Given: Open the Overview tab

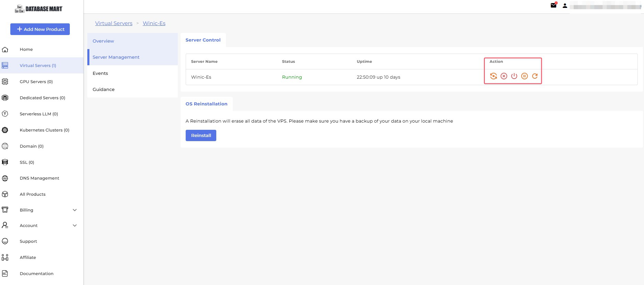Looking at the screenshot, I should click(x=132, y=41).
